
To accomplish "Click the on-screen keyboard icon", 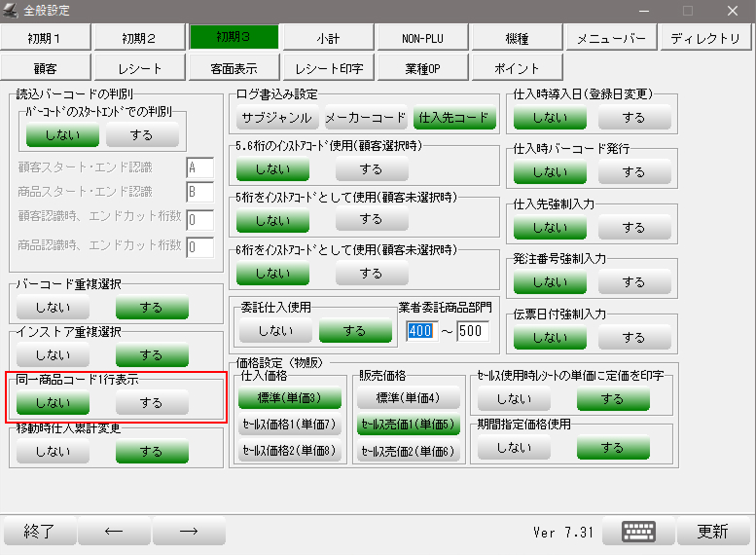I will pos(638,531).
